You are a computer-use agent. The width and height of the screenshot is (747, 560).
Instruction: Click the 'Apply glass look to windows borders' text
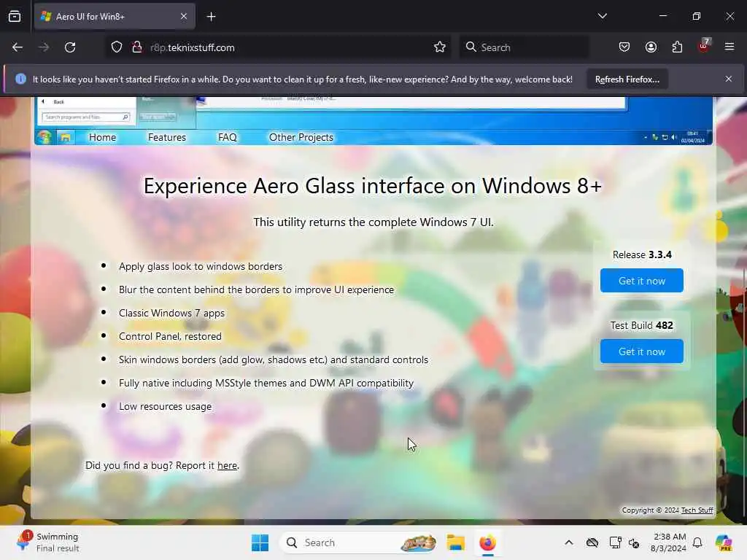tap(201, 266)
